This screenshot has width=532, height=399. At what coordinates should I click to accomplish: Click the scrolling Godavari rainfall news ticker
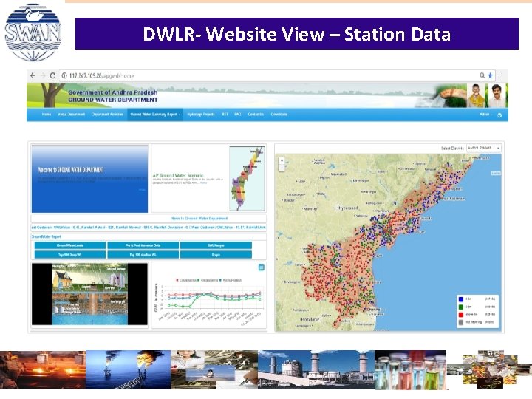click(x=149, y=228)
